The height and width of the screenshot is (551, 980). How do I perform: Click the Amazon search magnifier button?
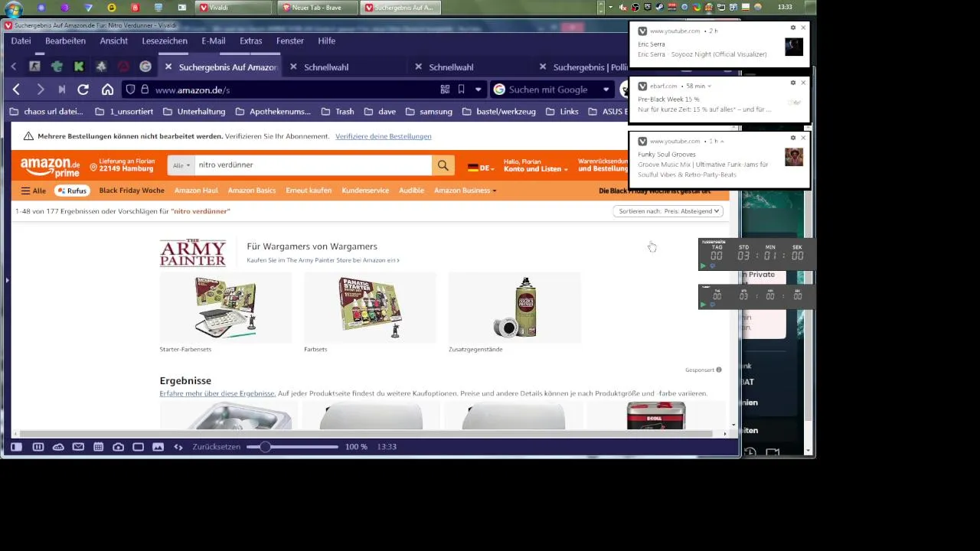coord(443,165)
